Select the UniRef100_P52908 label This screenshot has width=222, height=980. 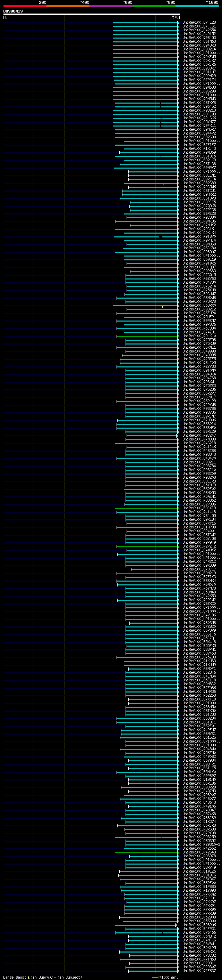(x=199, y=917)
